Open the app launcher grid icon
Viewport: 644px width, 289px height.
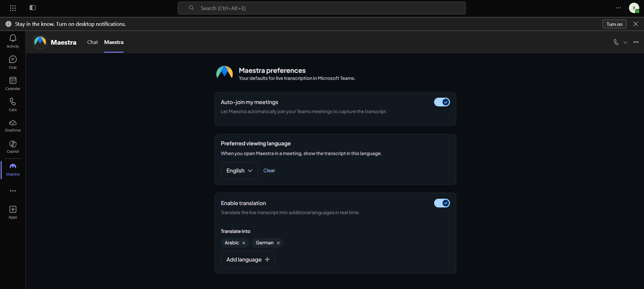coord(13,8)
